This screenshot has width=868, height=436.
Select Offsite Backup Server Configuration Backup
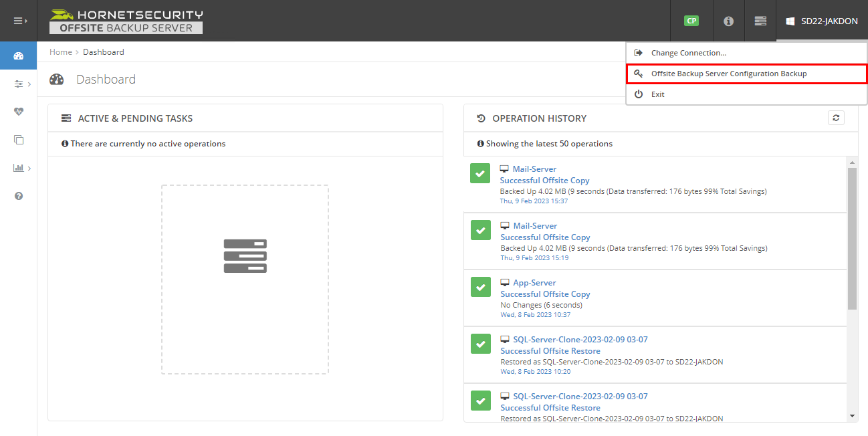pos(728,74)
